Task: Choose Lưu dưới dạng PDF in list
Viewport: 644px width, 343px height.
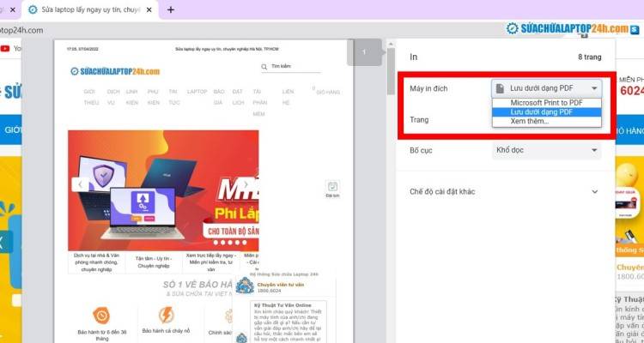Action: point(546,112)
